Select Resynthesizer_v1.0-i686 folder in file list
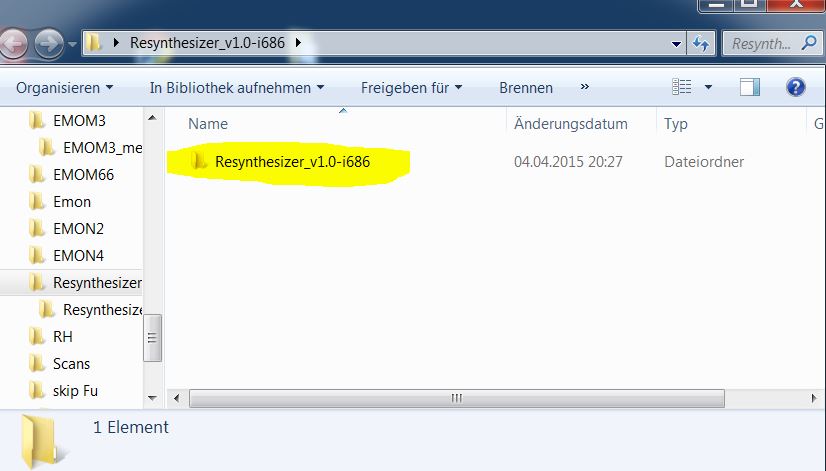This screenshot has width=826, height=471. pyautogui.click(x=292, y=162)
